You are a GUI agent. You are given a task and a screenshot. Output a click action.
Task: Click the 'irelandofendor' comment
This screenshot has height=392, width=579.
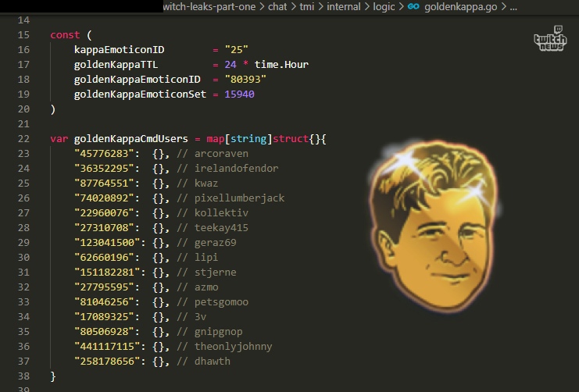(237, 169)
